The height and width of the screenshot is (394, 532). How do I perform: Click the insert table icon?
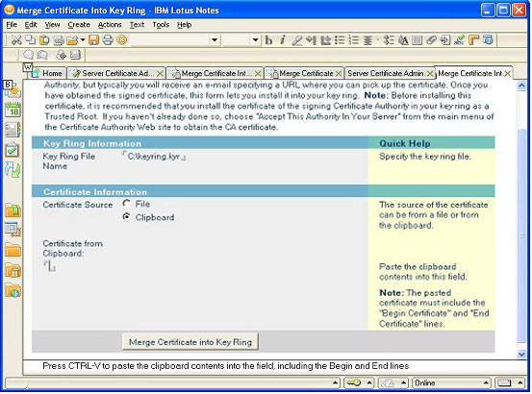coord(417,40)
